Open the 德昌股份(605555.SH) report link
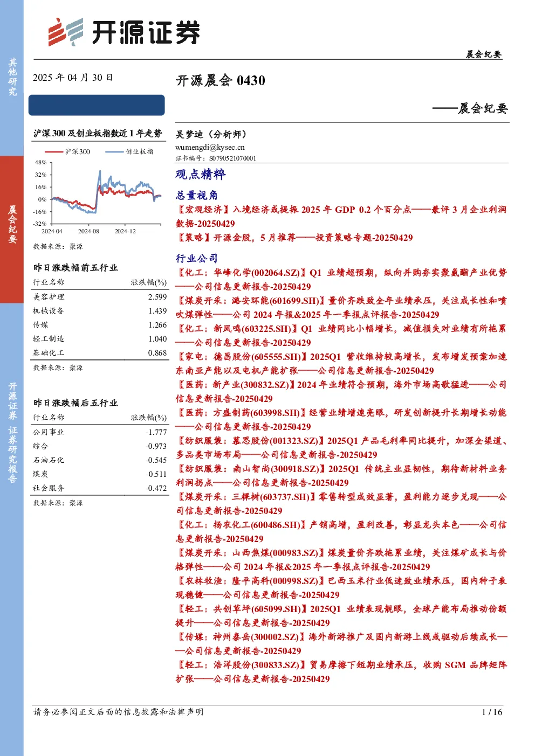Viewport: 535px width, 756px height. (x=341, y=364)
